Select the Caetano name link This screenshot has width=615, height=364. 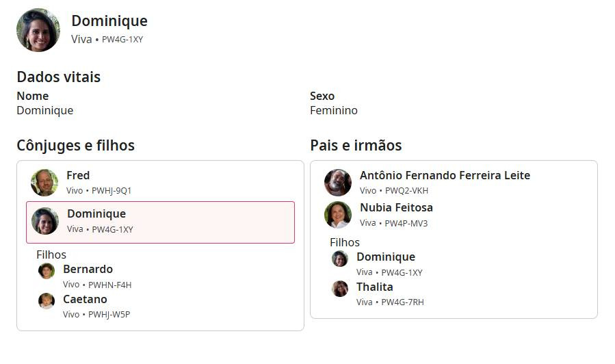tap(85, 299)
